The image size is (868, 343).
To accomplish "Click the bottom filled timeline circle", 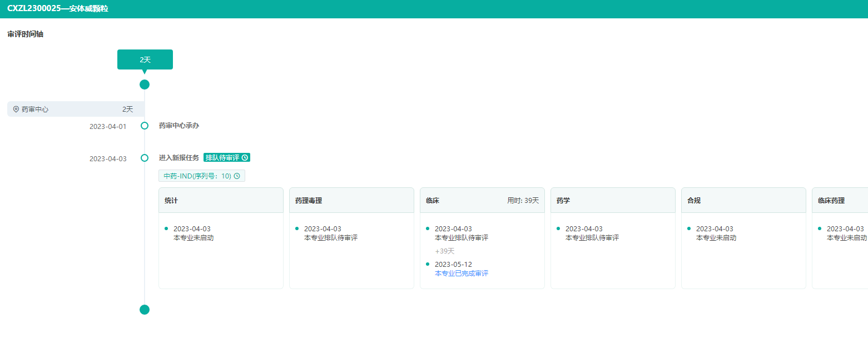I will coord(145,310).
